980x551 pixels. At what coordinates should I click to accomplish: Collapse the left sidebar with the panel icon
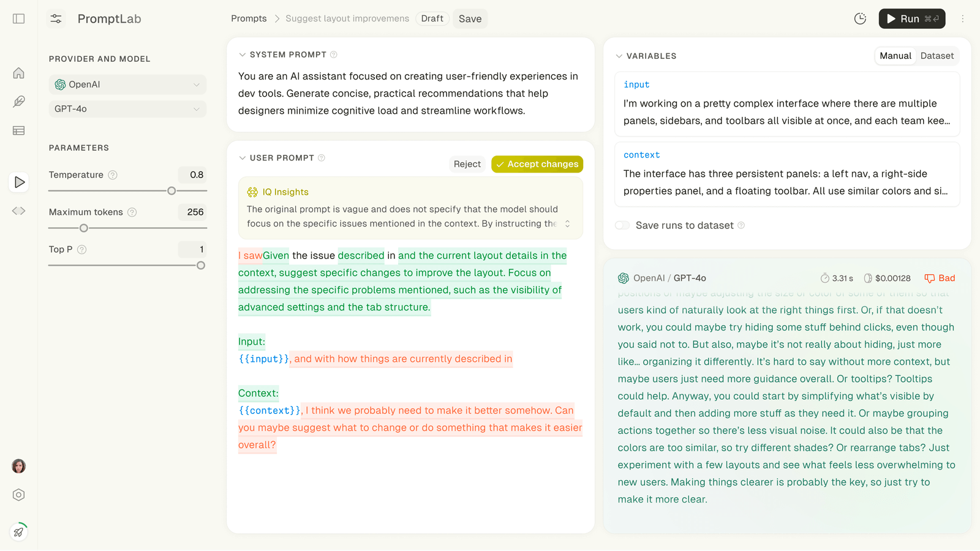tap(18, 18)
